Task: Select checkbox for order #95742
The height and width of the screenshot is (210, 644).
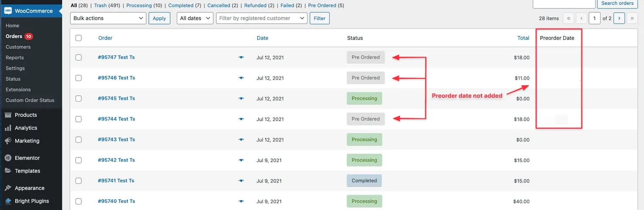Action: [78, 160]
